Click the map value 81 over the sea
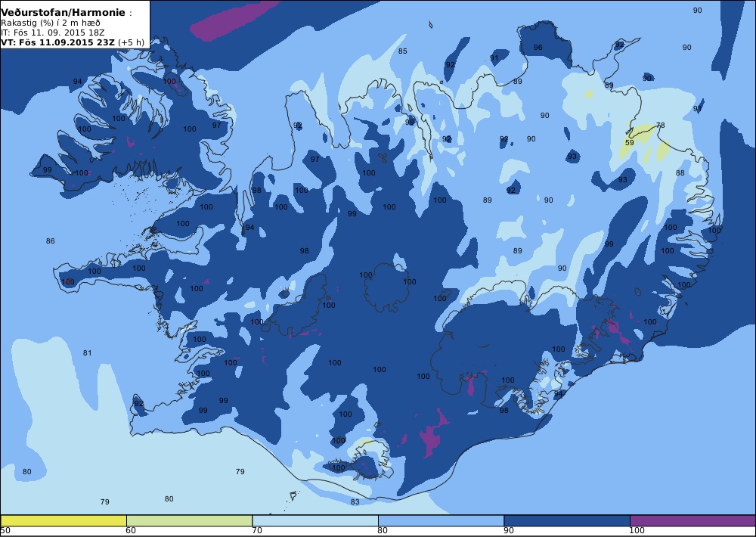The width and height of the screenshot is (756, 537). pyautogui.click(x=87, y=353)
